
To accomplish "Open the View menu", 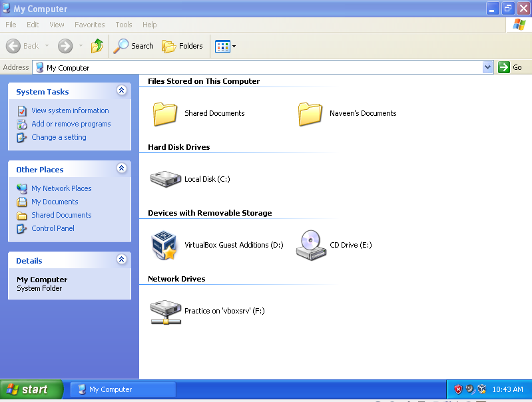I will pyautogui.click(x=57, y=25).
